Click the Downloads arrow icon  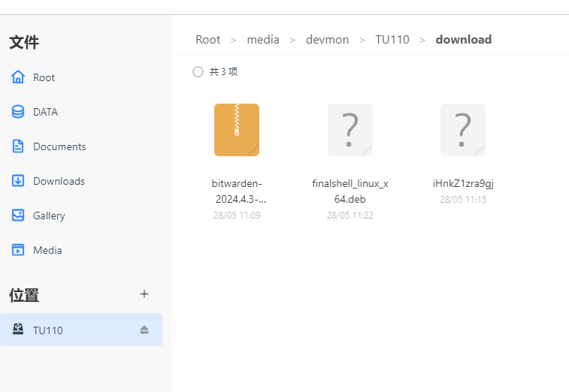pyautogui.click(x=18, y=180)
